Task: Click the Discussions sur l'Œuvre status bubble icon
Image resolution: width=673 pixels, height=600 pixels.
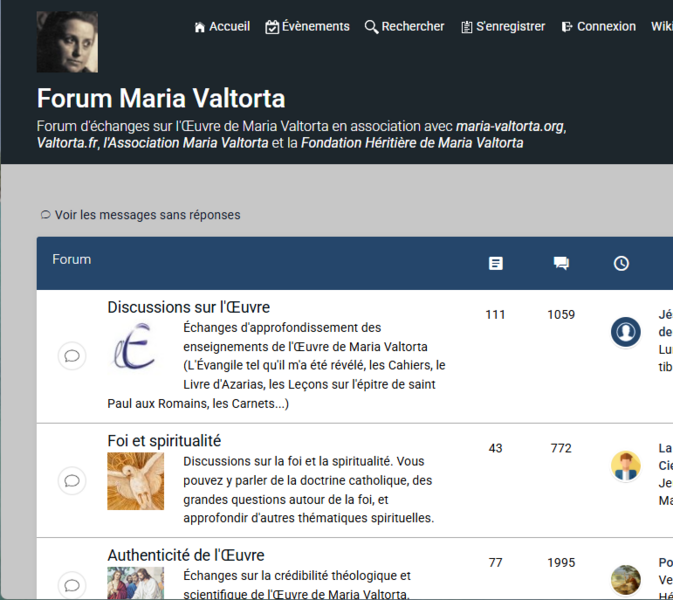Action: [72, 356]
